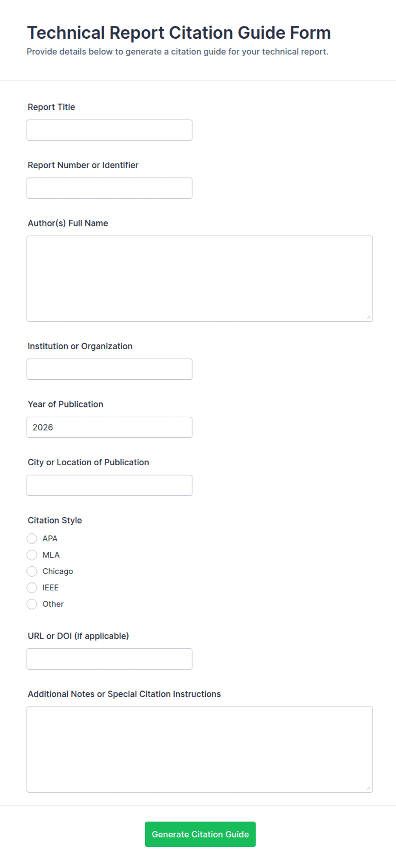
Task: Click the Year of Publication field
Action: point(109,427)
